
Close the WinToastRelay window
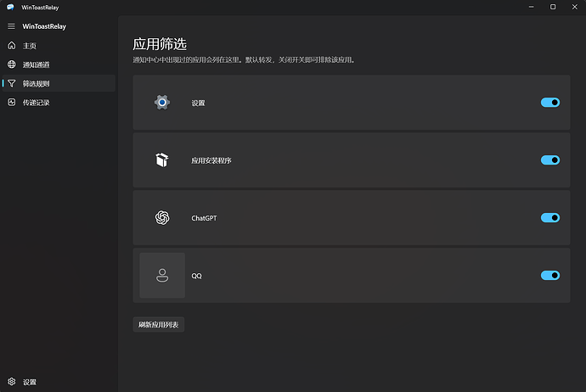click(575, 7)
